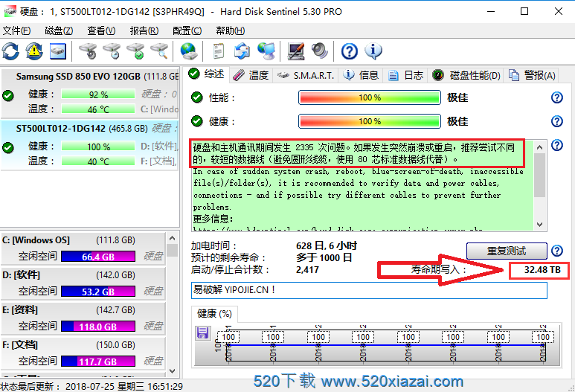Click the yellow warning triangle toolbar icon
The width and height of the screenshot is (575, 392).
(34, 51)
